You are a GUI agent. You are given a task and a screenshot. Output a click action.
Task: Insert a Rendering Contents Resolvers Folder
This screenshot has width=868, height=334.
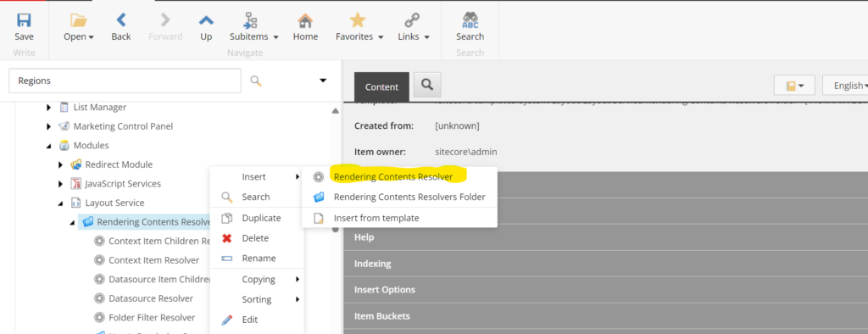click(x=399, y=197)
